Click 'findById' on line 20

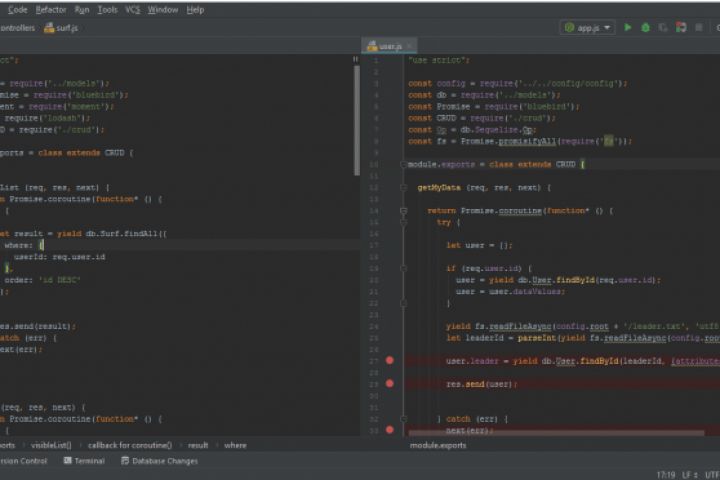(575, 280)
